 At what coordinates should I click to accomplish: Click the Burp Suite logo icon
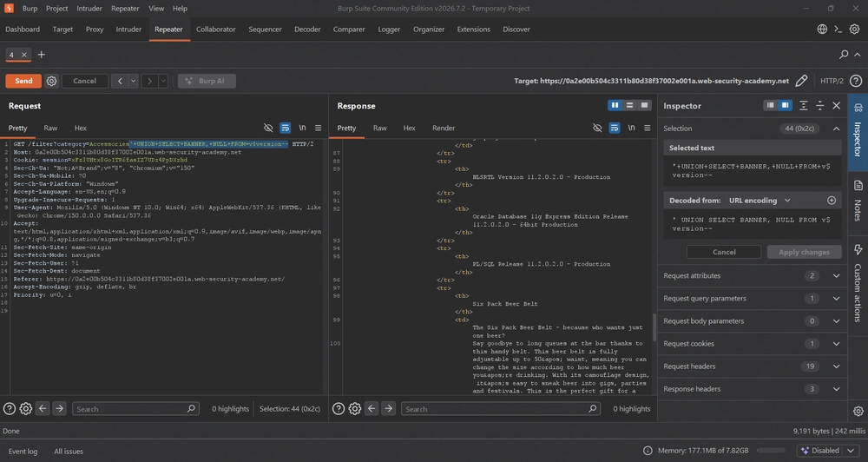click(9, 9)
